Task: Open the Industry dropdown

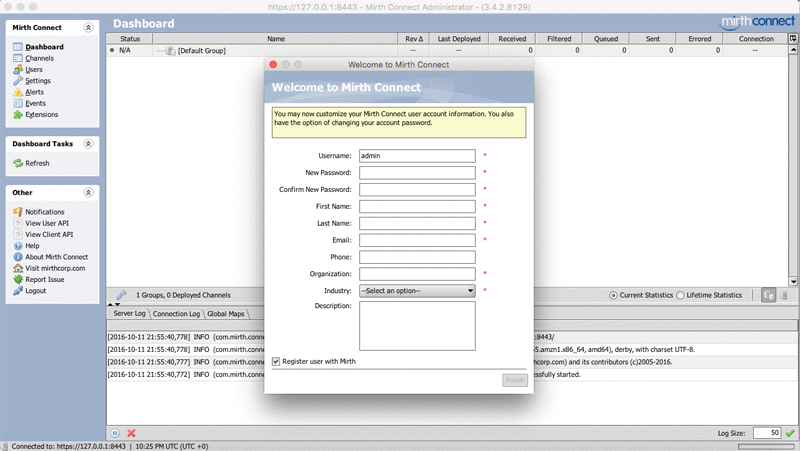Action: point(417,291)
